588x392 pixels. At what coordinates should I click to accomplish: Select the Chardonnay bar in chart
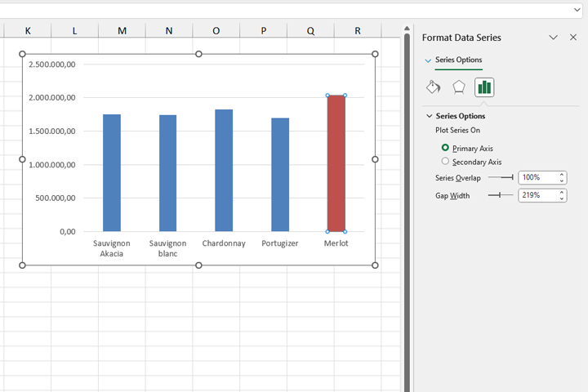pos(224,171)
